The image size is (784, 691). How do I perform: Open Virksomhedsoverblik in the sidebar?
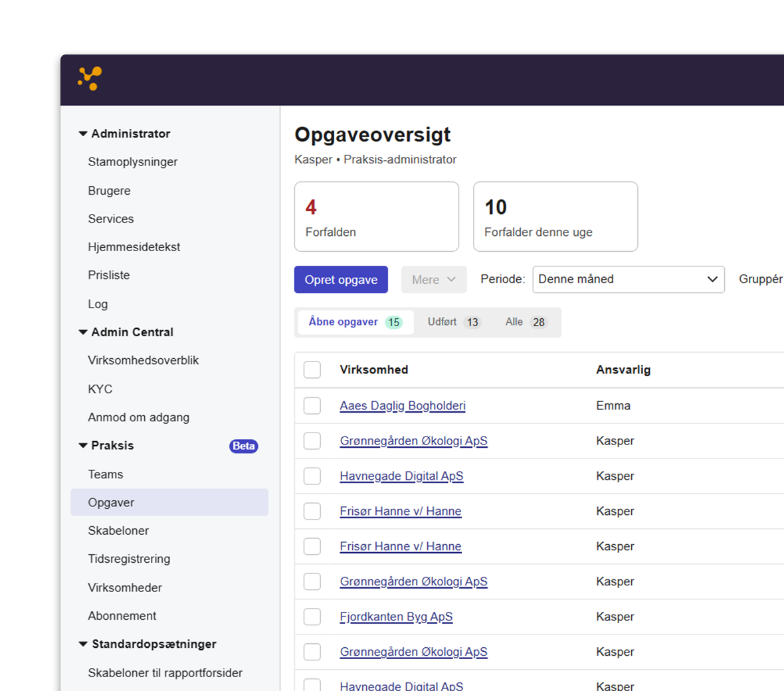point(143,361)
